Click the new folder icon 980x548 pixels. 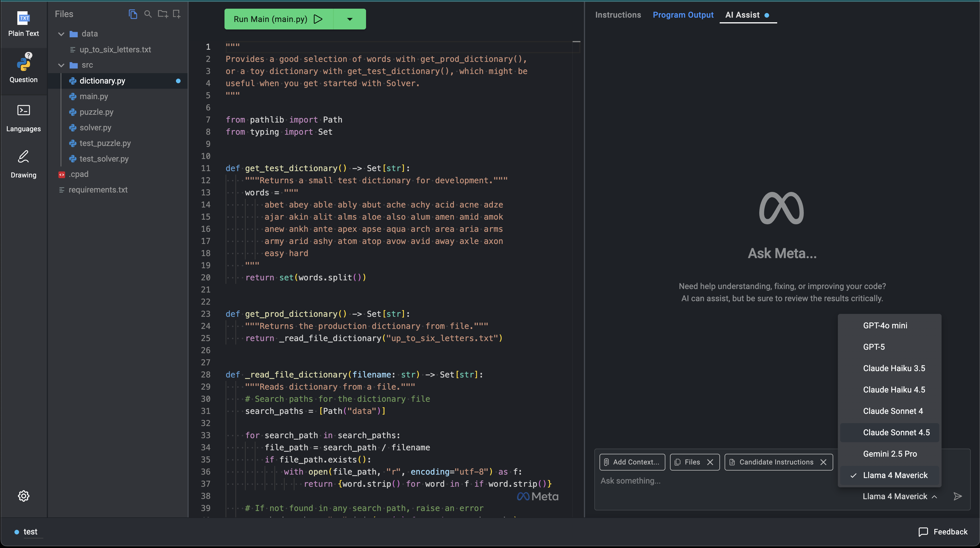[x=163, y=14]
